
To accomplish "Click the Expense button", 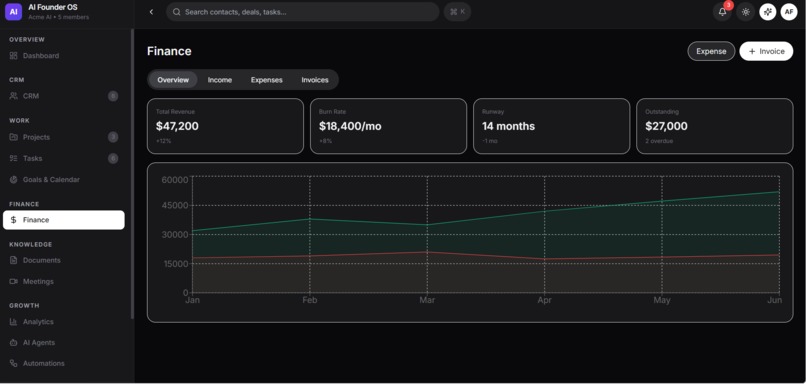I will pos(711,51).
